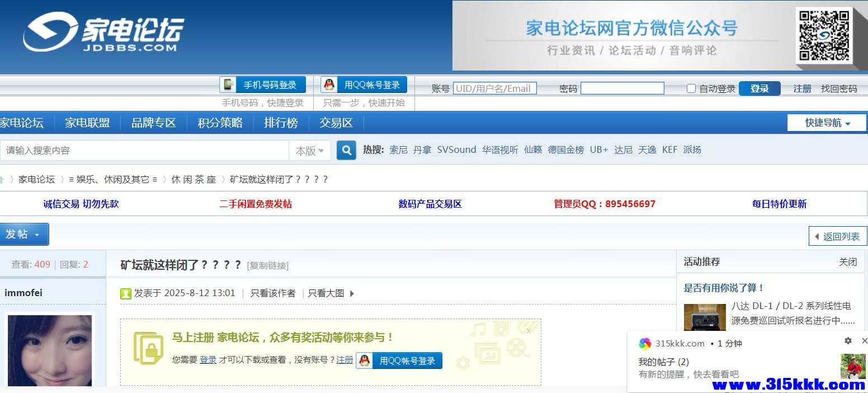
Task: Open immofei's avatar thumbnail
Action: tap(50, 350)
